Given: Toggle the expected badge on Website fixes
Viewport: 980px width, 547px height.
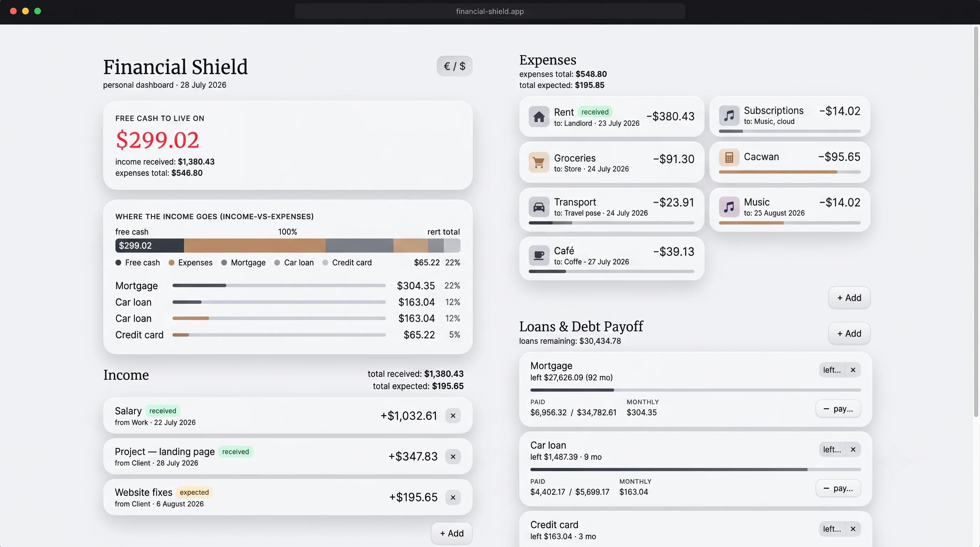Looking at the screenshot, I should pyautogui.click(x=194, y=492).
